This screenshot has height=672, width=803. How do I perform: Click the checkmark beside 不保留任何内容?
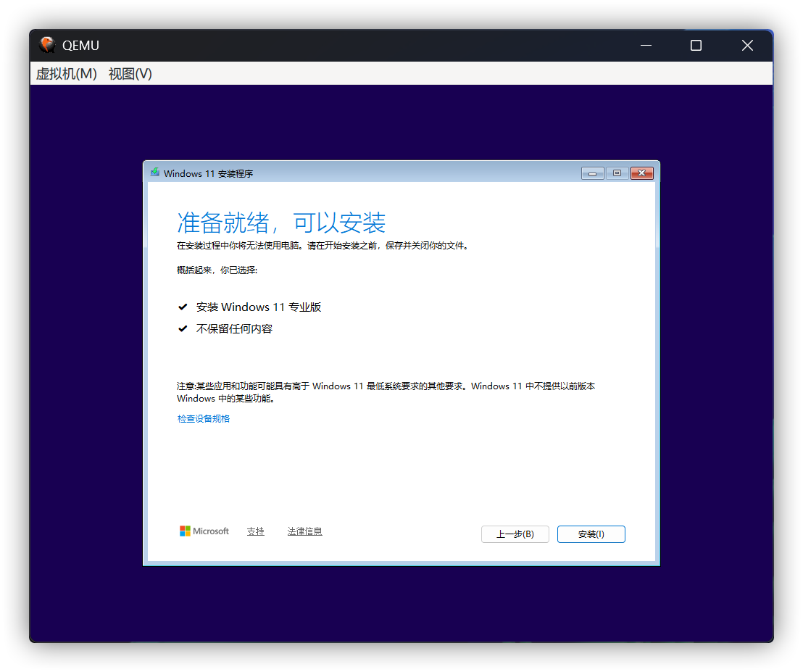[x=183, y=328]
